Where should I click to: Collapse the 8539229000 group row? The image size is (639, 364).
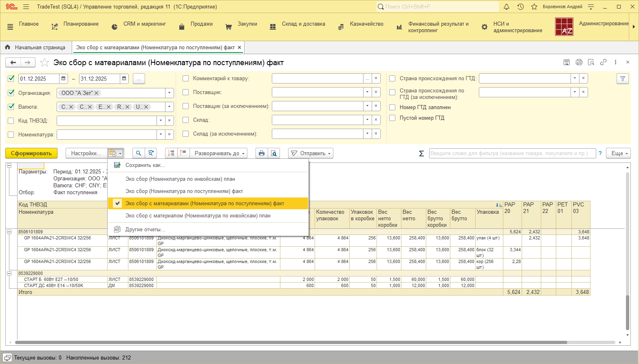click(9, 273)
